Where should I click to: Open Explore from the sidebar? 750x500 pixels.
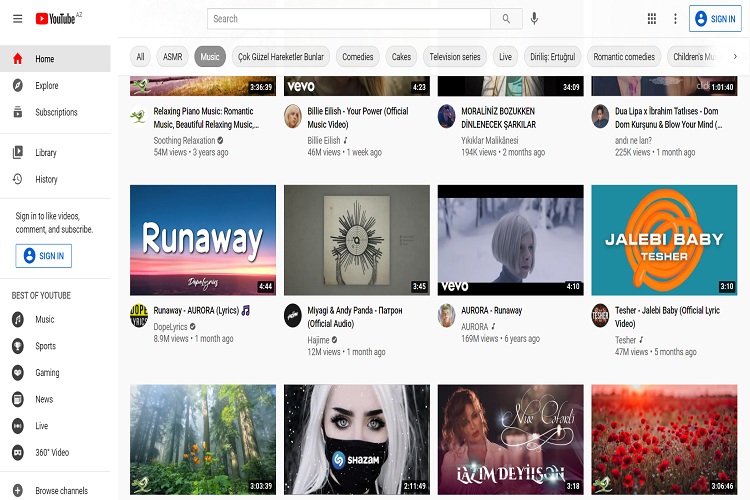click(46, 86)
